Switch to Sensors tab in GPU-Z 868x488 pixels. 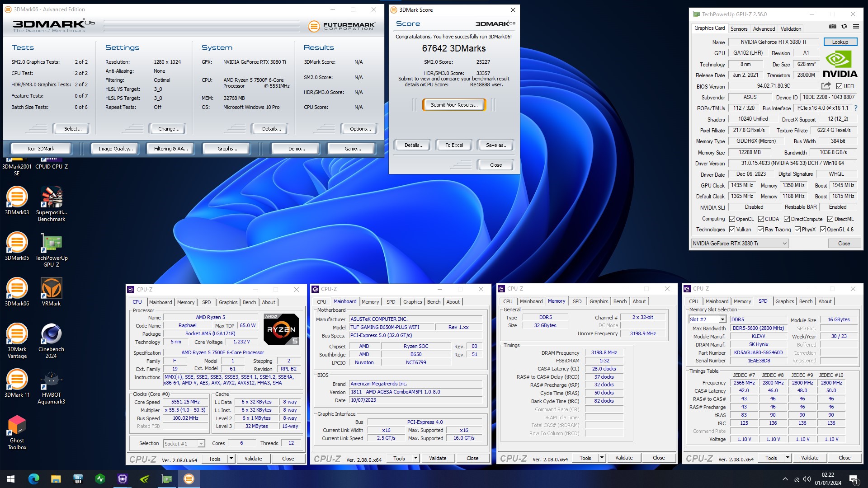pos(739,28)
